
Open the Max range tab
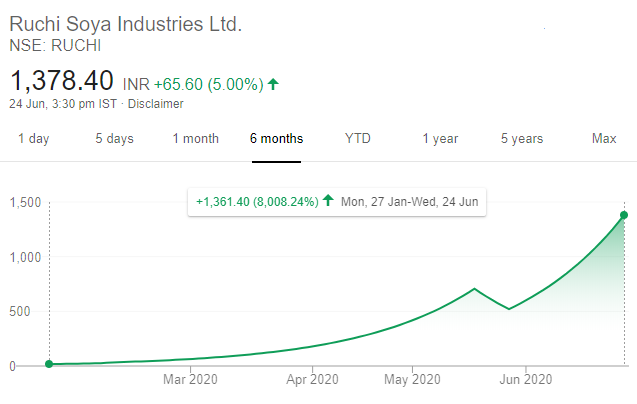tap(604, 139)
